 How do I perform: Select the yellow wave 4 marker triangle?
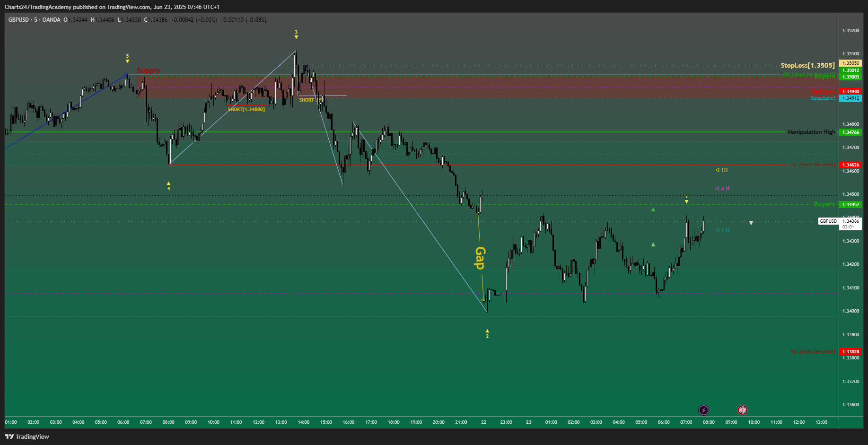tap(168, 183)
